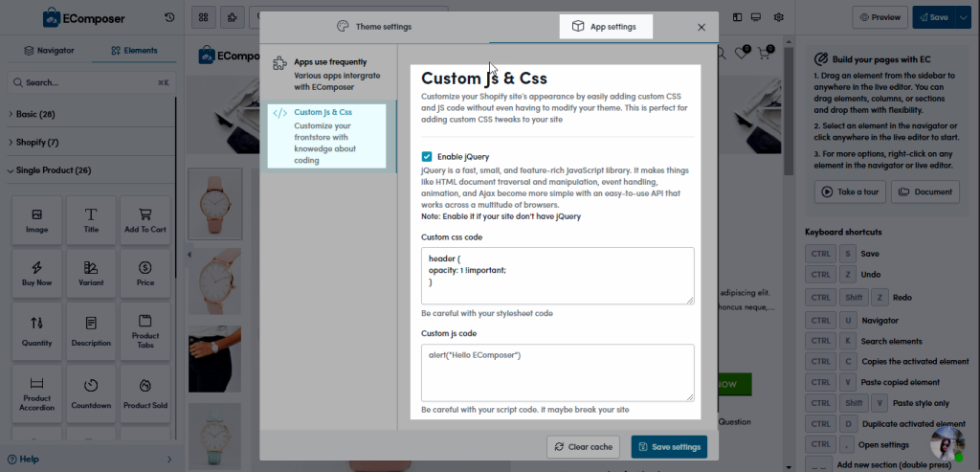Select the Title element
The width and height of the screenshot is (980, 472).
(x=91, y=220)
